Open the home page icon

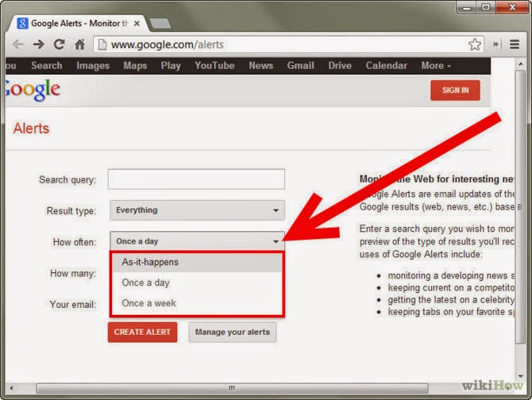tap(79, 44)
